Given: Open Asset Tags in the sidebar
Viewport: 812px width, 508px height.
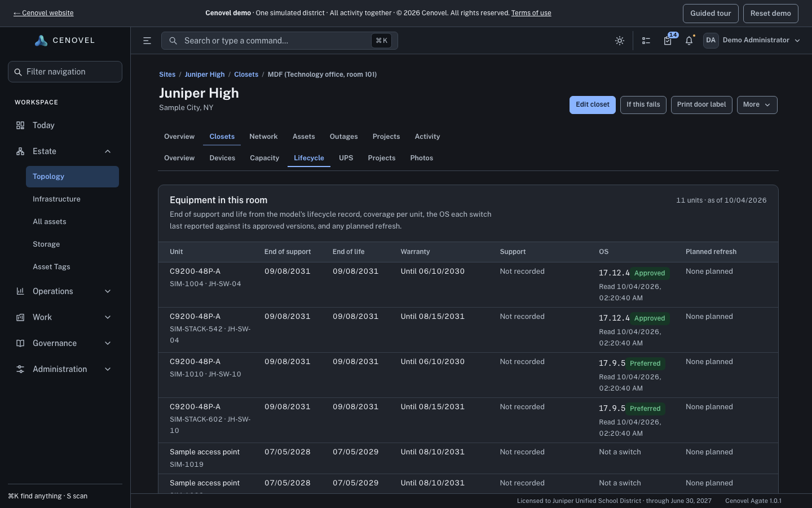Looking at the screenshot, I should [x=72, y=267].
